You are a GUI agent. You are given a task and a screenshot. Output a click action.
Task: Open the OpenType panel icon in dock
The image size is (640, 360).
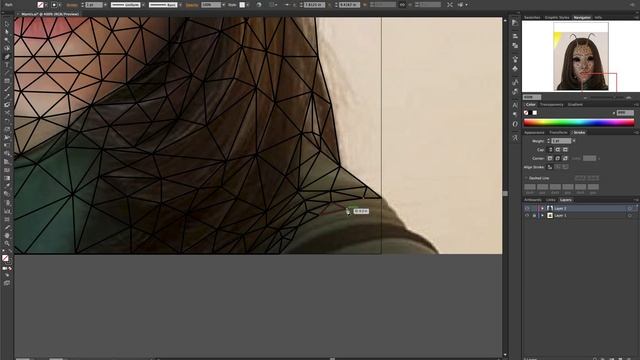tap(515, 124)
